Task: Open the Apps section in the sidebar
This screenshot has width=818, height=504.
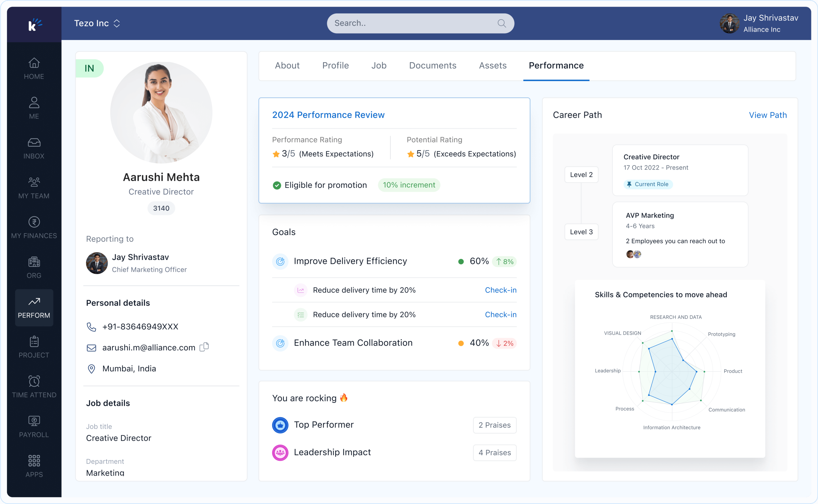Action: point(34,466)
